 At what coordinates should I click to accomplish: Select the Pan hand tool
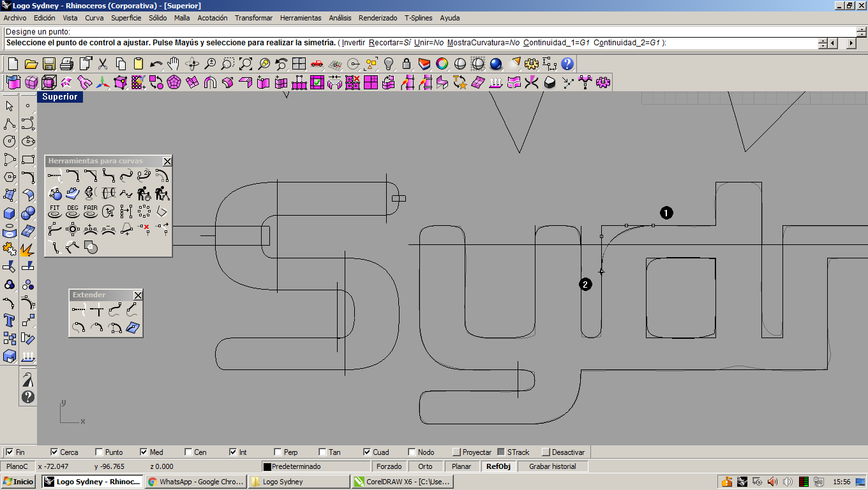click(x=174, y=64)
